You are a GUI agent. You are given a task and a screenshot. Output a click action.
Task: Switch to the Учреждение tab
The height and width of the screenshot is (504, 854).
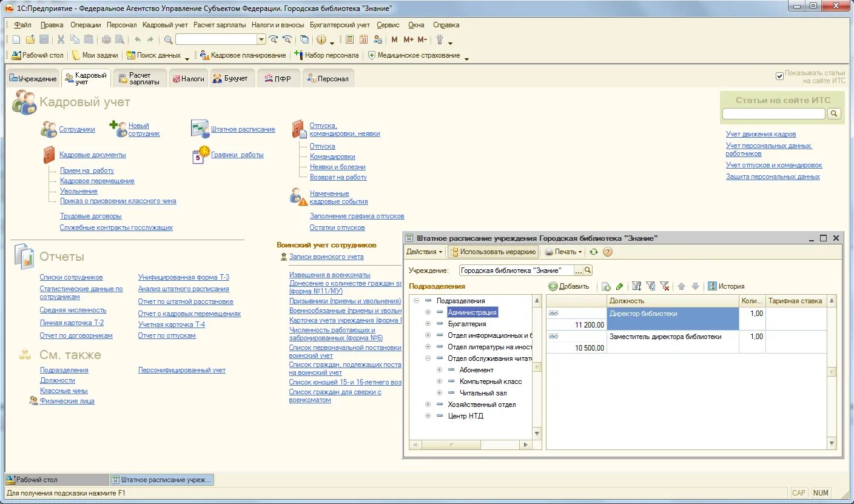[33, 79]
